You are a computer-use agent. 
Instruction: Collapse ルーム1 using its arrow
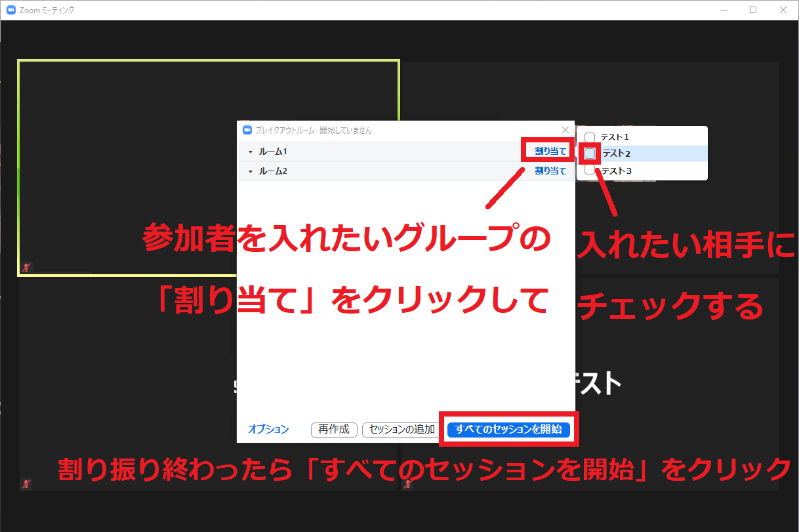coord(251,152)
